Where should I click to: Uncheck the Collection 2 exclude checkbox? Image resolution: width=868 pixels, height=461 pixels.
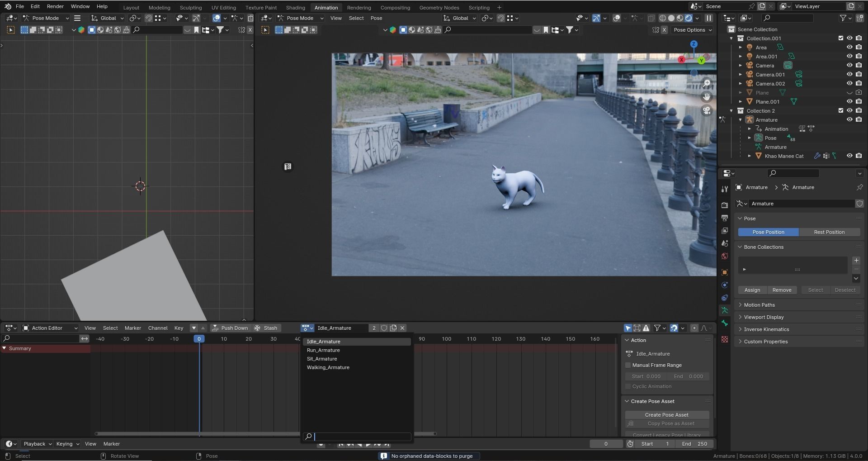(841, 111)
